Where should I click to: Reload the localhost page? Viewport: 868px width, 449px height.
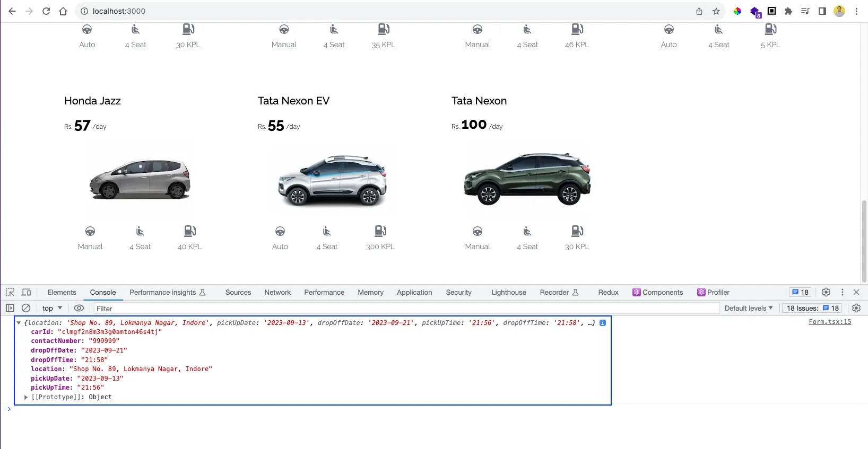(46, 11)
